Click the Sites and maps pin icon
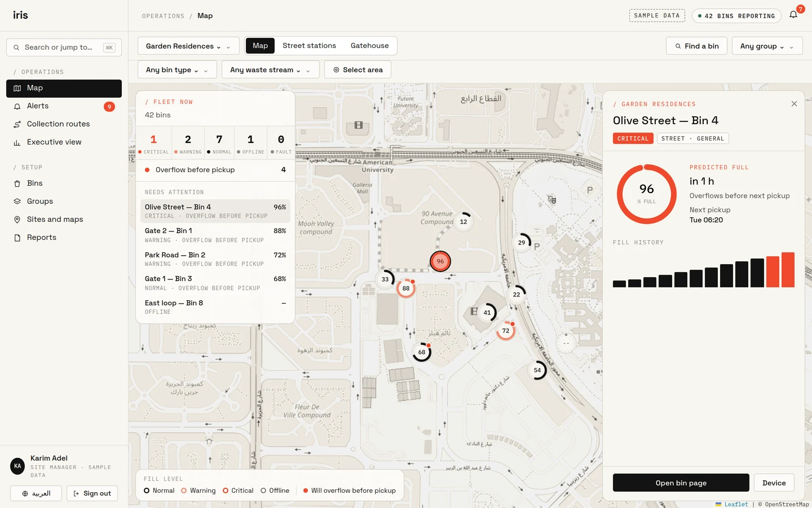The width and height of the screenshot is (812, 508). click(17, 220)
